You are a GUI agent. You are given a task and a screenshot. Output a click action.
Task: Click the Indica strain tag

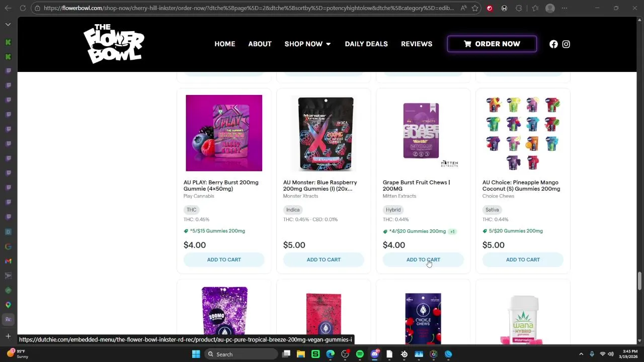point(293,210)
